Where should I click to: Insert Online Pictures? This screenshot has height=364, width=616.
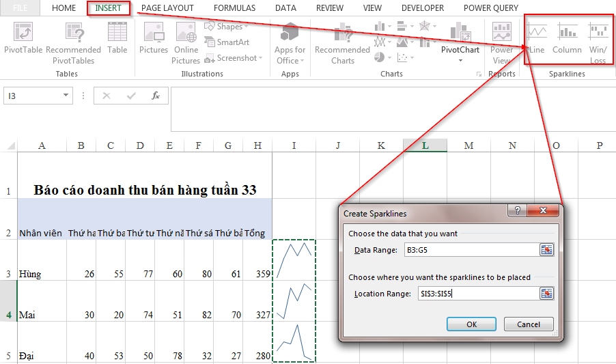click(186, 43)
